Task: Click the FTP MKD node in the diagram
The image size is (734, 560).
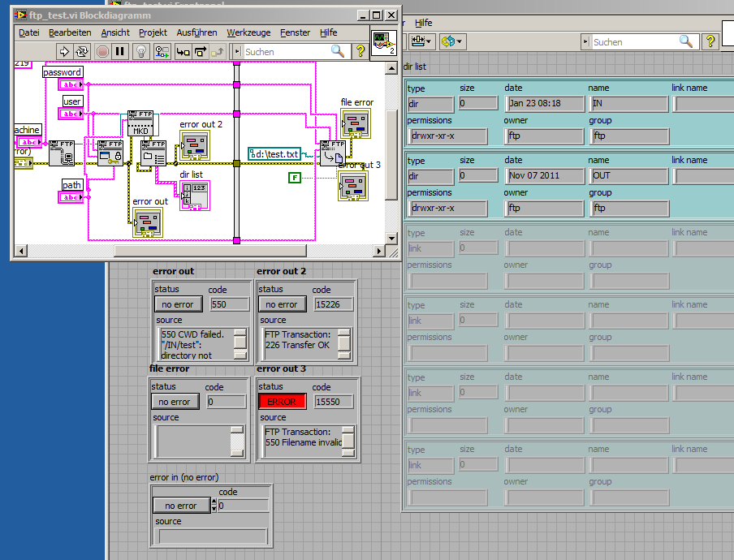Action: [x=140, y=124]
